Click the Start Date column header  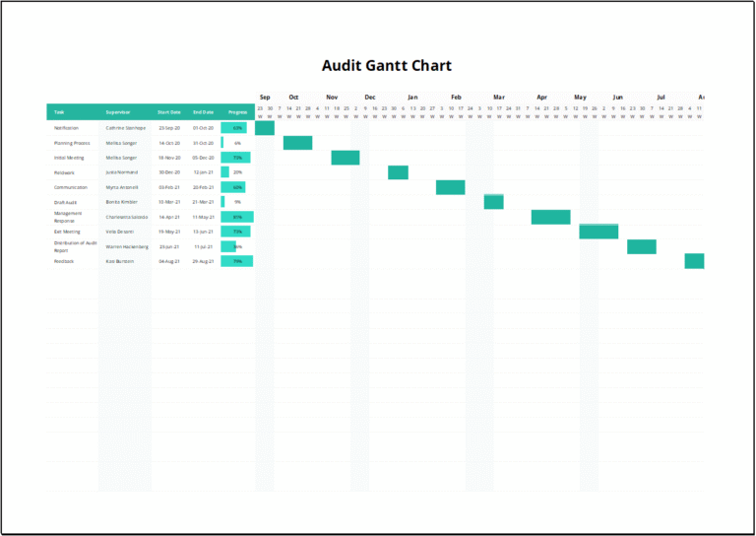(169, 112)
